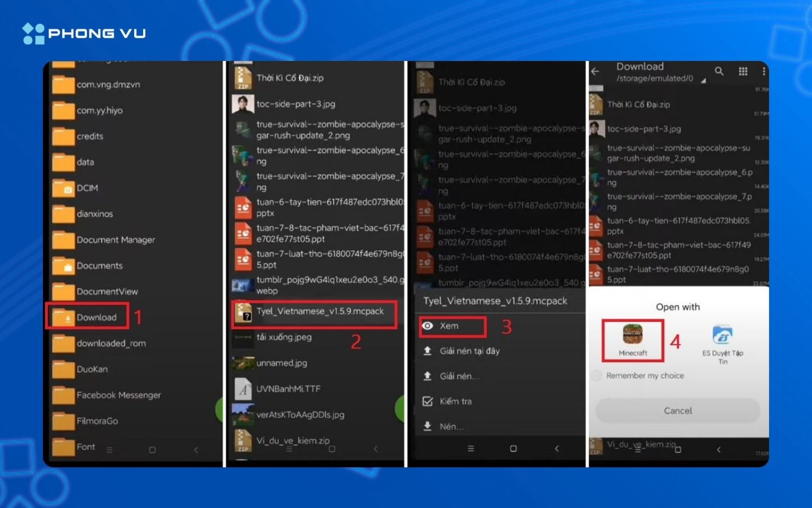Open toc-side-part-3.jpg thumbnail in second panel
The width and height of the screenshot is (812, 508).
click(x=243, y=104)
